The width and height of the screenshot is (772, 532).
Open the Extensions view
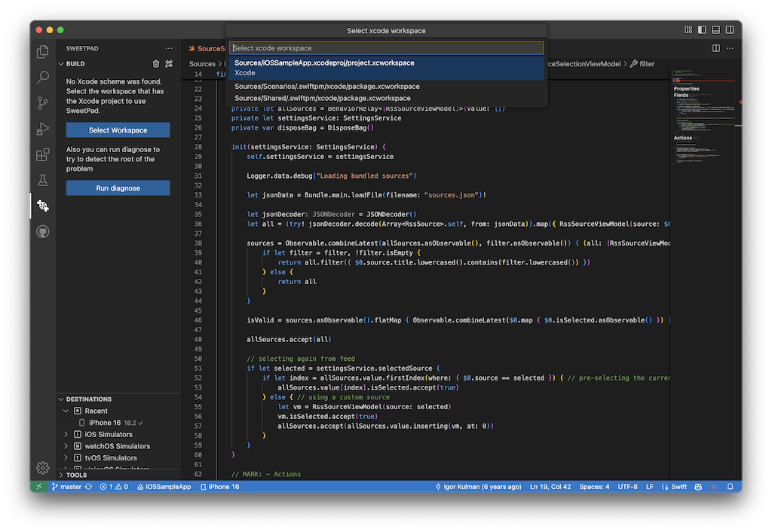tap(43, 154)
